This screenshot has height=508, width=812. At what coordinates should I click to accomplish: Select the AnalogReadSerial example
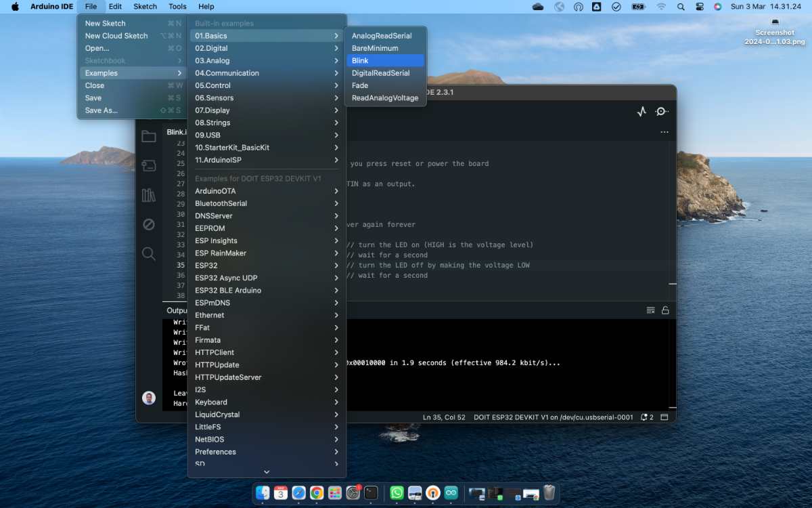(385, 36)
